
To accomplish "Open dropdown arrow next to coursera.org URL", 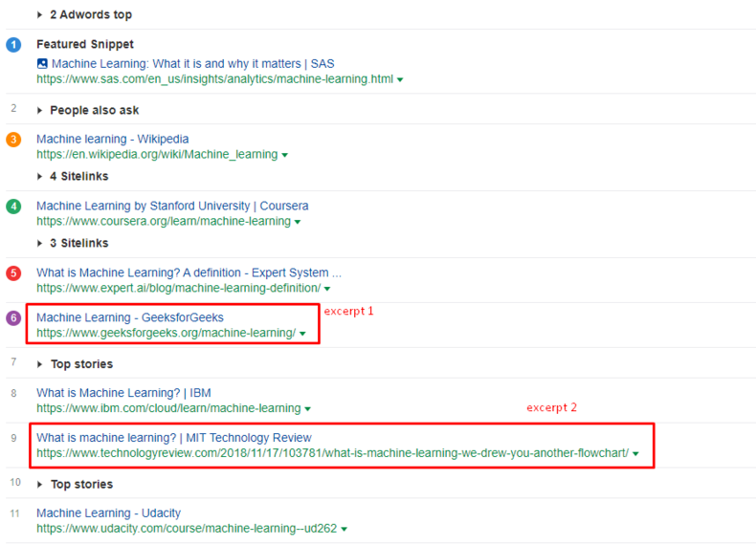I will pyautogui.click(x=298, y=222).
